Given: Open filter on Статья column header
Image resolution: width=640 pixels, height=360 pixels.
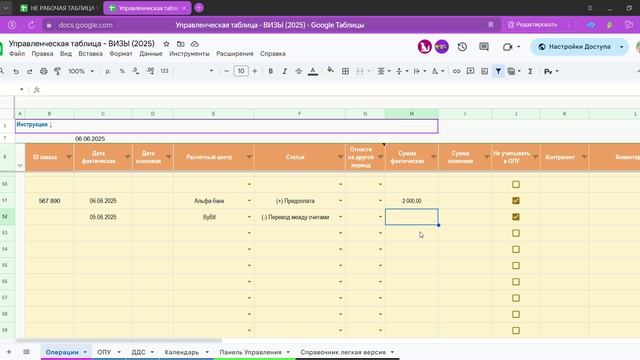Looking at the screenshot, I should [340, 157].
